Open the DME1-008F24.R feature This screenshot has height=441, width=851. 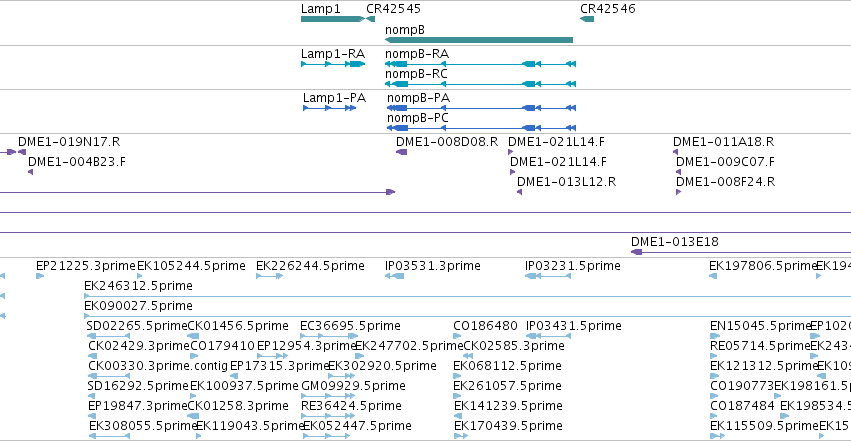pos(678,192)
